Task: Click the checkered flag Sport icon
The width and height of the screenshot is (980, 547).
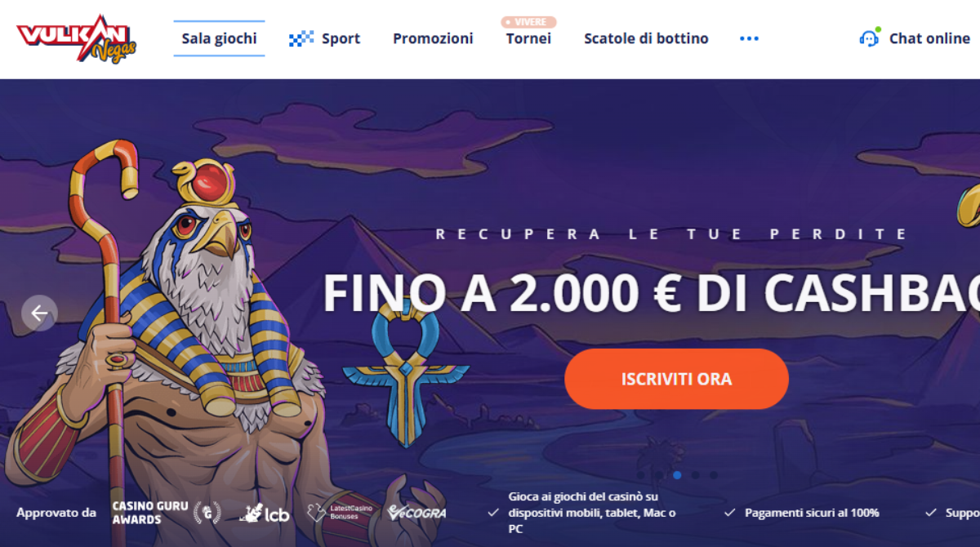Action: pyautogui.click(x=301, y=38)
